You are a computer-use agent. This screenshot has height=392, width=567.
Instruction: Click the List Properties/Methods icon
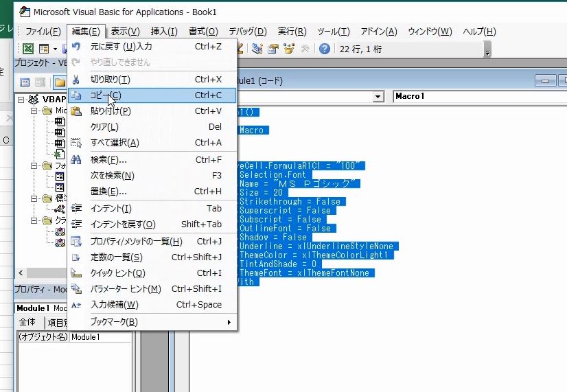(76, 242)
